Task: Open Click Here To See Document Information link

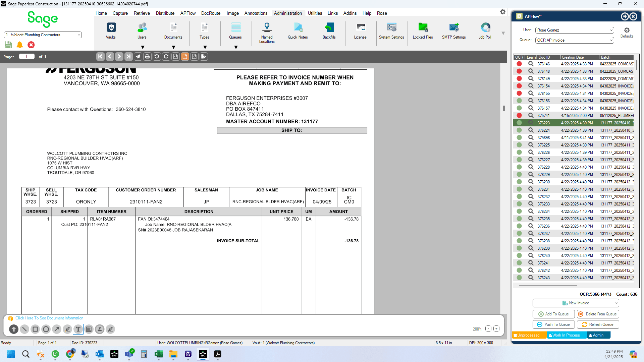Action: 49,318
